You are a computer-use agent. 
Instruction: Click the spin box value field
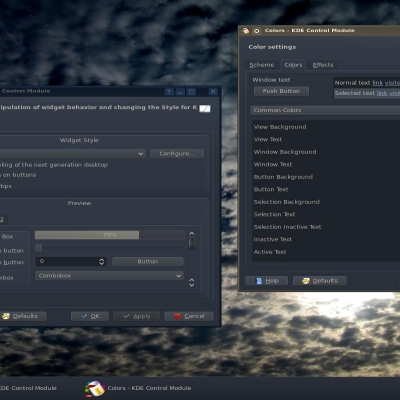pyautogui.click(x=67, y=262)
